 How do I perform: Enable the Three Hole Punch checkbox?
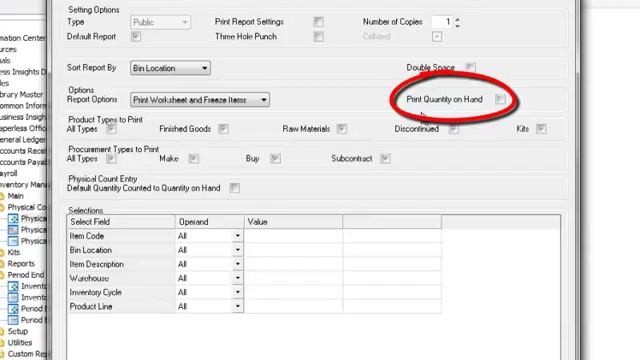tap(318, 36)
